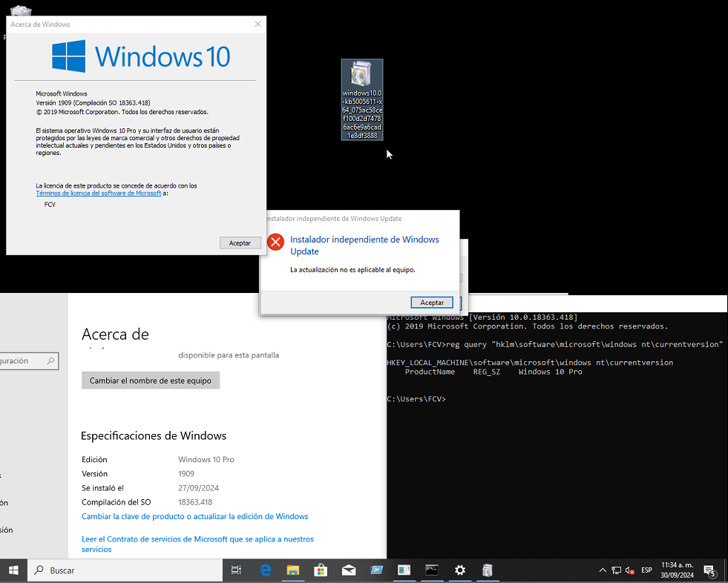Click the Recycle Bin desktop icon
Image resolution: width=728 pixels, height=583 pixels.
tap(21, 10)
